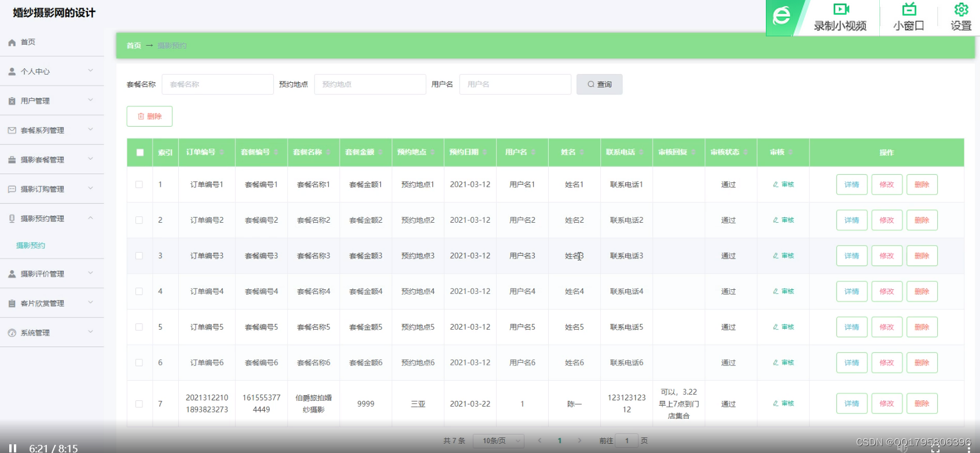Click 首页 in the breadcrumb bar

[134, 46]
